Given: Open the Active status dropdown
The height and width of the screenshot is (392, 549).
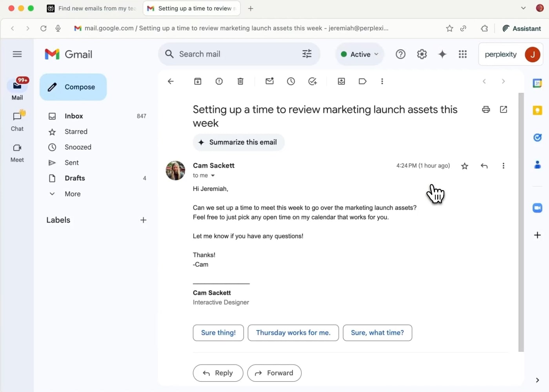Looking at the screenshot, I should [x=360, y=54].
